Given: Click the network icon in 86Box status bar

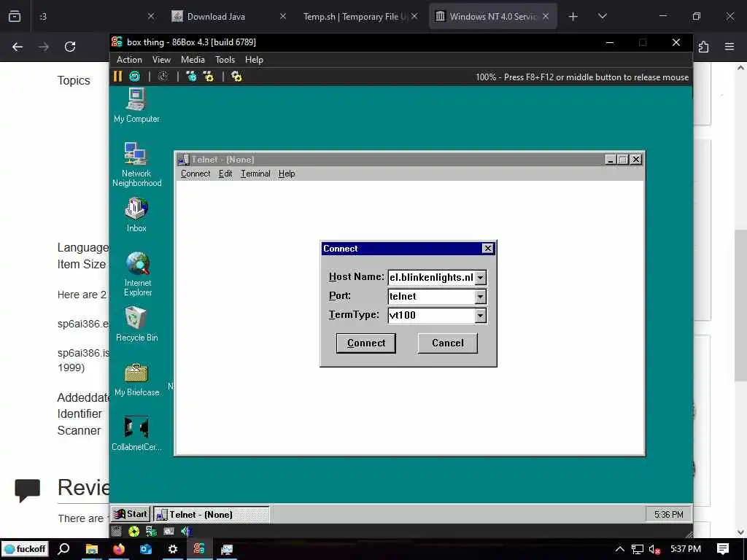Looking at the screenshot, I should [152, 532].
